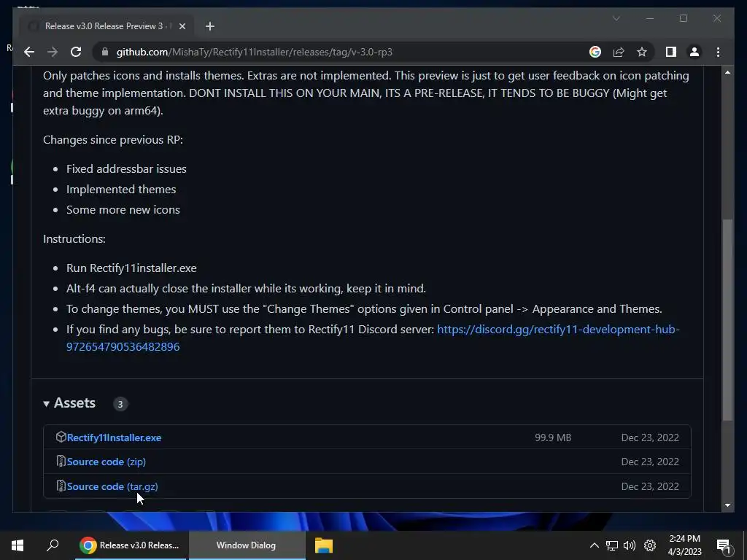Click the scrollbar down arrow
This screenshot has width=747, height=560.
pyautogui.click(x=727, y=505)
